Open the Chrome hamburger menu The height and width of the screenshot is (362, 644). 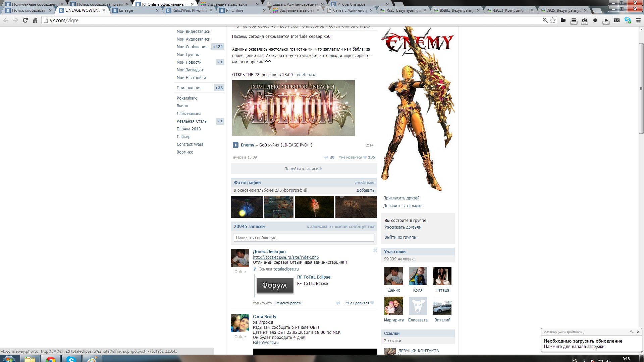(638, 20)
